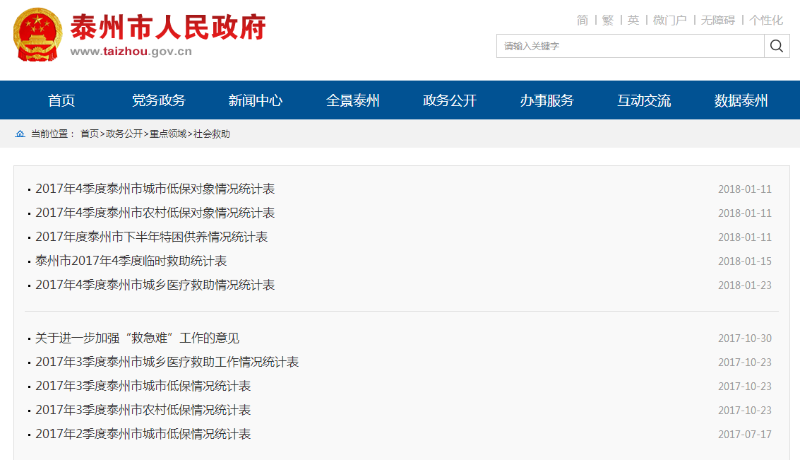
Task: Open 党务政务 navigation menu
Action: pyautogui.click(x=158, y=100)
